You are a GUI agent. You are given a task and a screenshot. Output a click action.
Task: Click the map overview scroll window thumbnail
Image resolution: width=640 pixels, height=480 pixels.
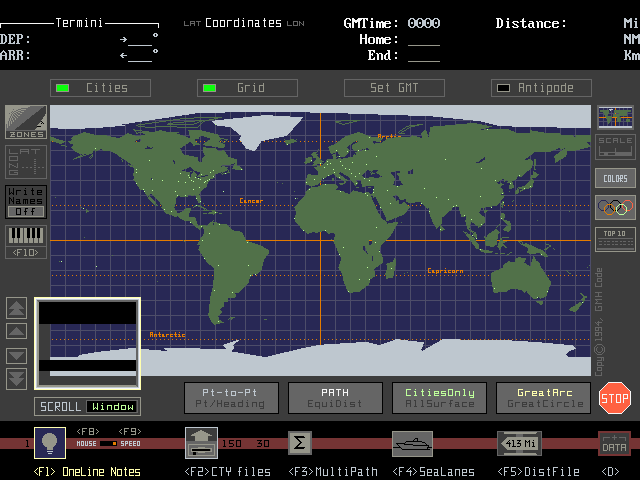click(x=87, y=343)
